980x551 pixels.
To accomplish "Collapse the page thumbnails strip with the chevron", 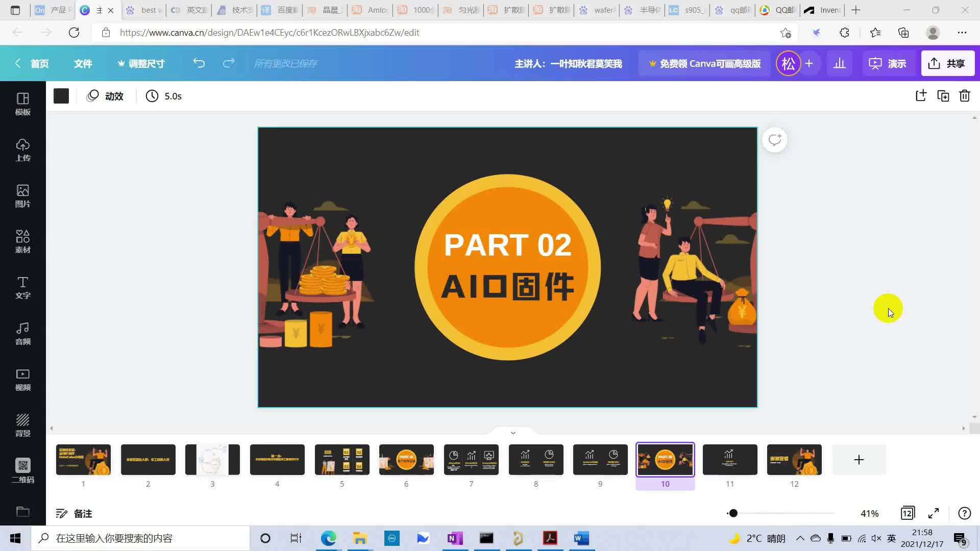I will [513, 433].
